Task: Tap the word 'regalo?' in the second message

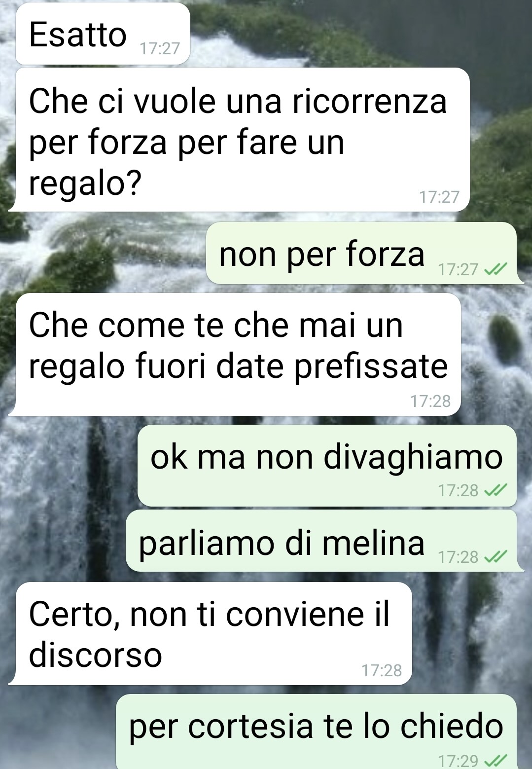Action: click(x=85, y=183)
